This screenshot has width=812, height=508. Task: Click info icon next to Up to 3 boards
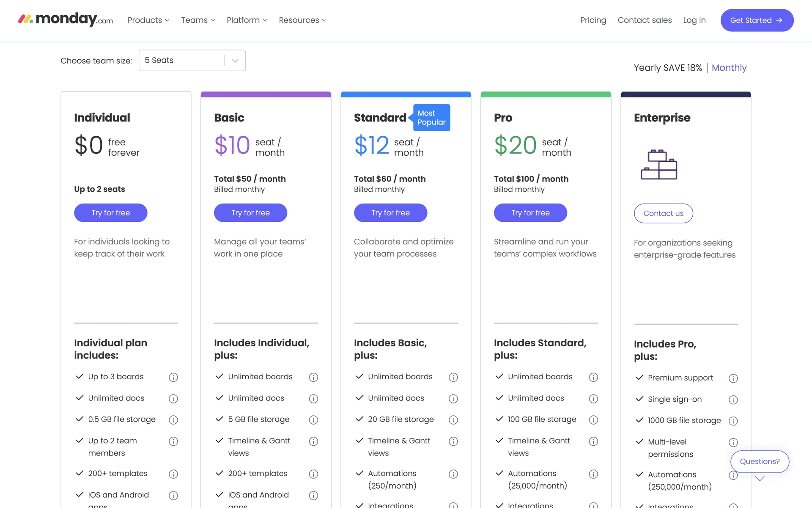point(173,377)
